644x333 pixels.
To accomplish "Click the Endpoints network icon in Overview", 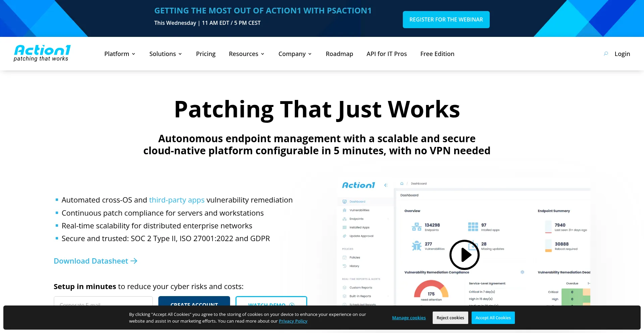I will pos(417,227).
